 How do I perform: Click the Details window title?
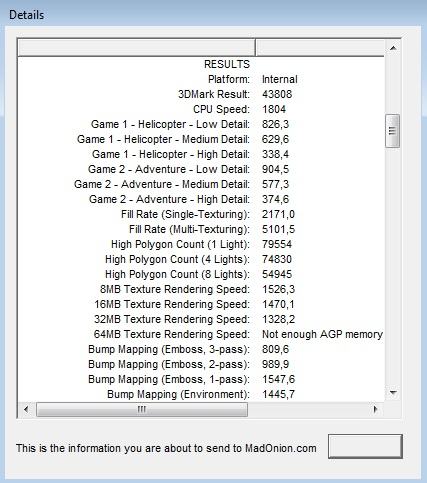coord(27,15)
